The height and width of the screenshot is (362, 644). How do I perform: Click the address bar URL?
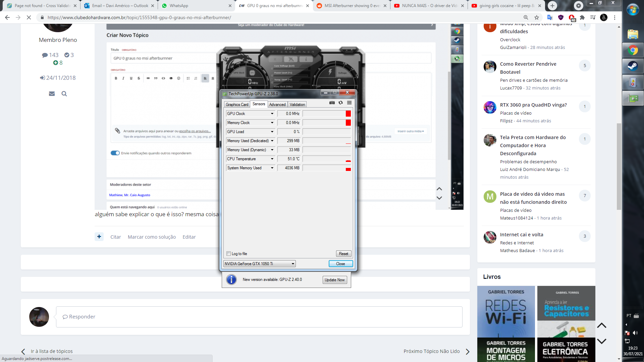pyautogui.click(x=139, y=17)
